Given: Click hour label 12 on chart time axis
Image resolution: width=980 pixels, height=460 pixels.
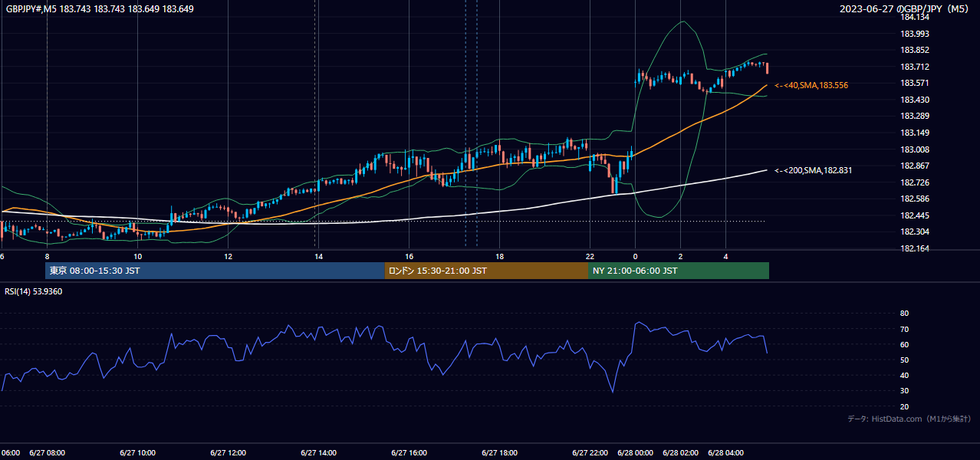Looking at the screenshot, I should tap(228, 256).
